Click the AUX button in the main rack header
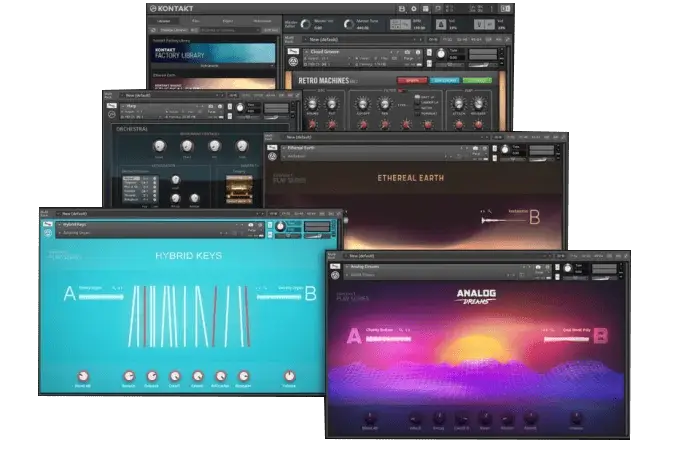 tap(499, 39)
